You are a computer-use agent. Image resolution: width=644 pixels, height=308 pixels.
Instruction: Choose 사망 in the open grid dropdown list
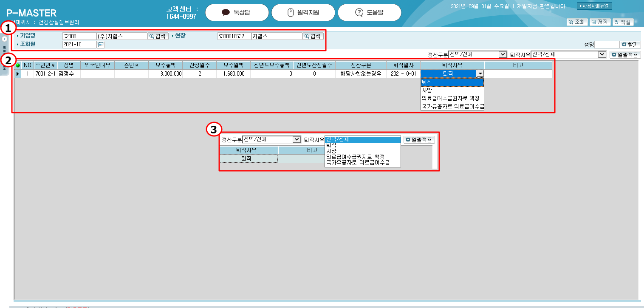452,90
